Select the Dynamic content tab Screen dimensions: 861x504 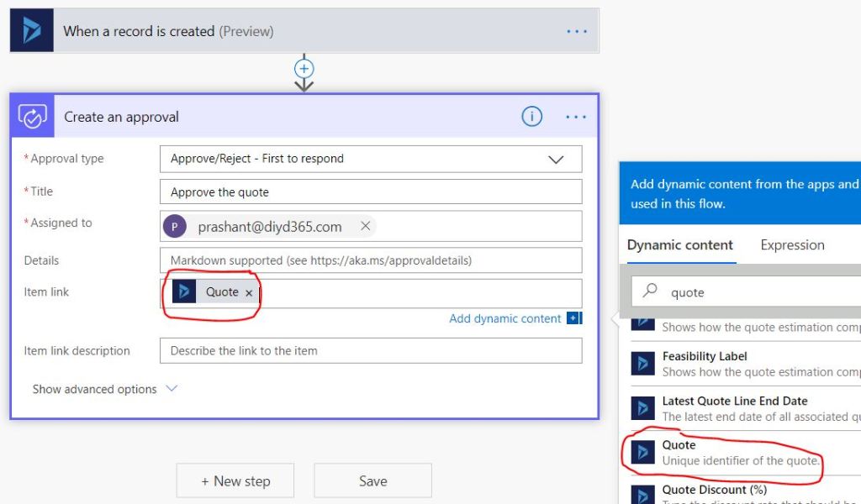pos(679,245)
